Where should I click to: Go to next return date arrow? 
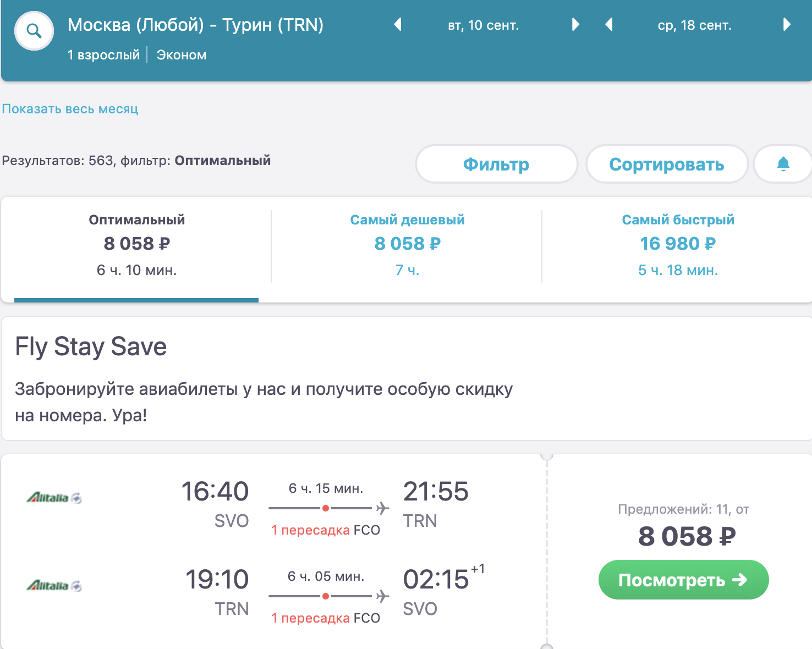tap(787, 25)
